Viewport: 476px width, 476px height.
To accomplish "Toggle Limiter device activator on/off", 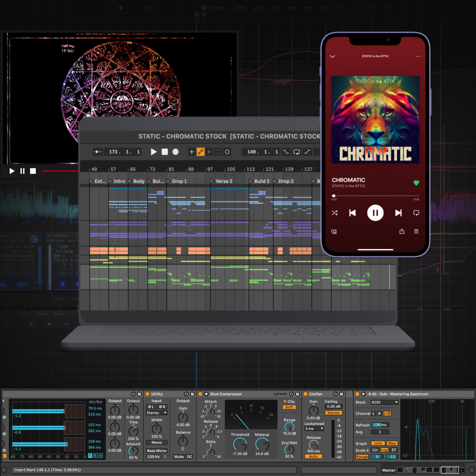I will point(305,394).
